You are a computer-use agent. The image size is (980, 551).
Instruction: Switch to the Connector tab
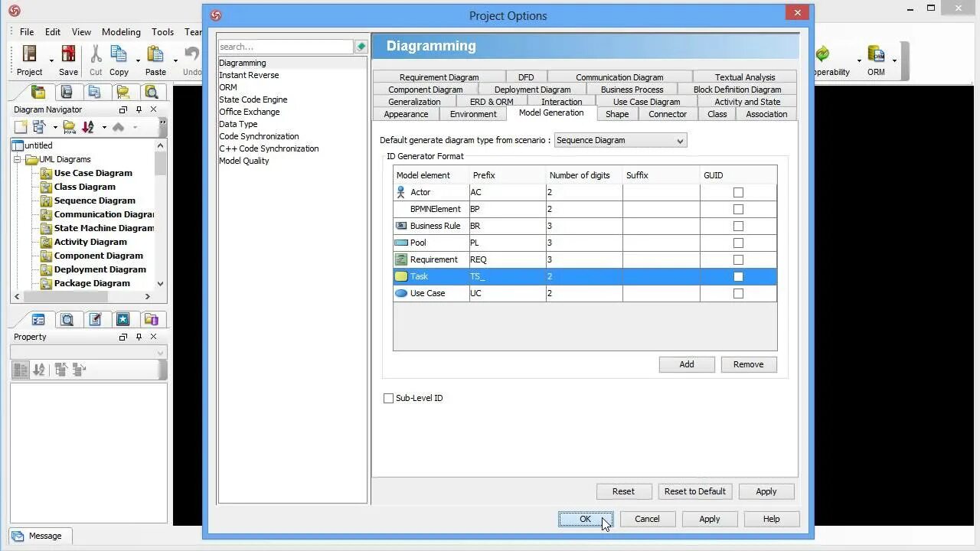pyautogui.click(x=668, y=114)
